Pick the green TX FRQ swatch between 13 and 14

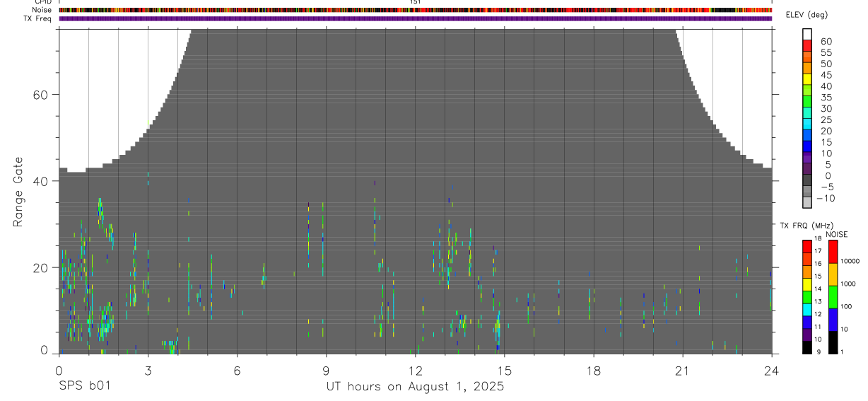pos(807,296)
